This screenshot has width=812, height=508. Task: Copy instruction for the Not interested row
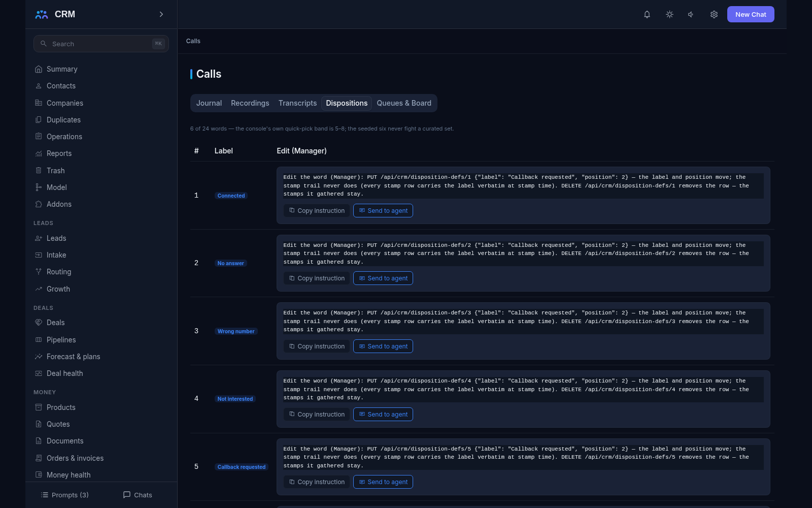[x=317, y=415]
